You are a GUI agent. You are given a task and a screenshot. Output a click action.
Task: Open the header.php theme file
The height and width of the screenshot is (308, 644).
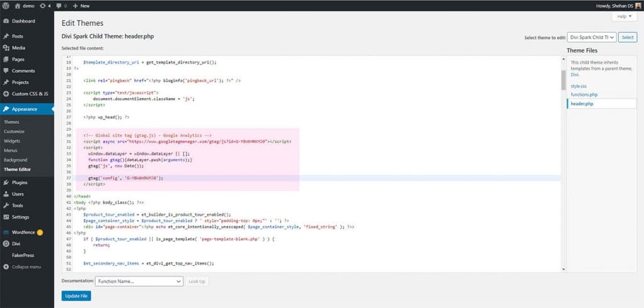(x=582, y=104)
